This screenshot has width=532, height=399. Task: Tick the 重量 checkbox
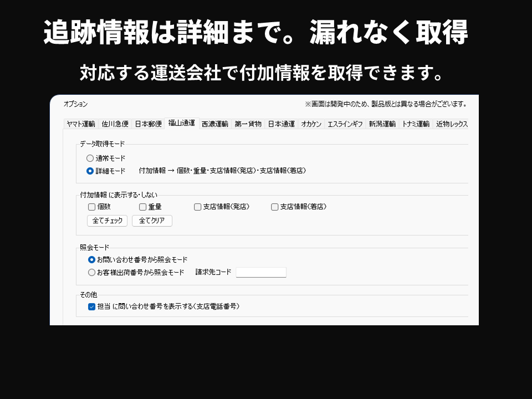(143, 207)
